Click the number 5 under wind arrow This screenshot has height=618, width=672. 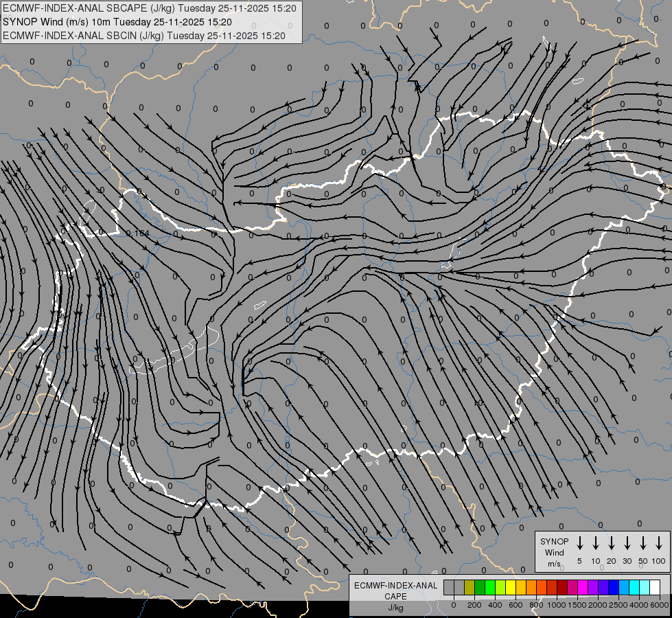[x=579, y=561]
